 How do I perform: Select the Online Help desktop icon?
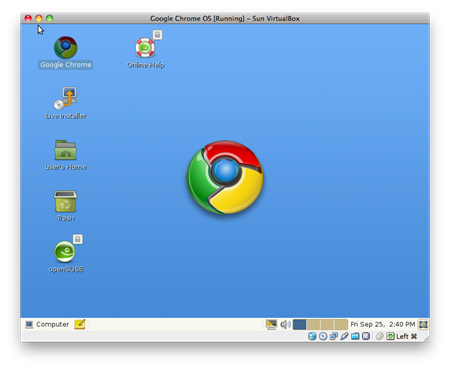[x=145, y=48]
